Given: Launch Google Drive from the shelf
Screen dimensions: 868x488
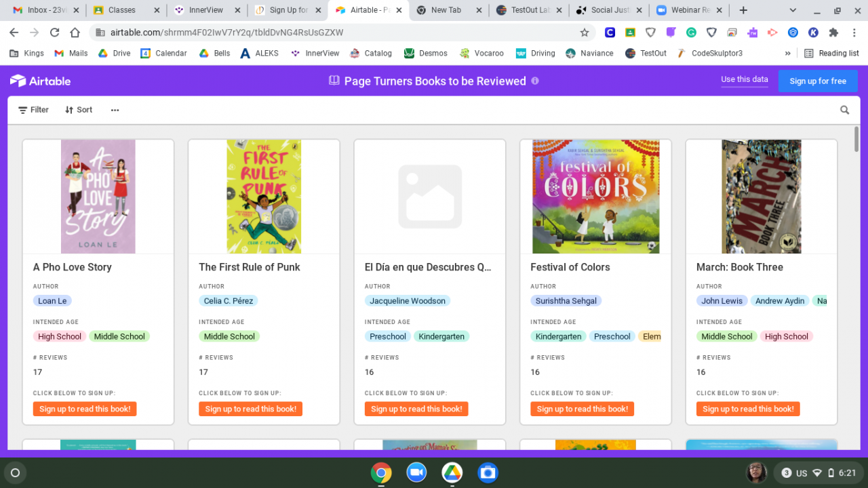Looking at the screenshot, I should [x=452, y=472].
